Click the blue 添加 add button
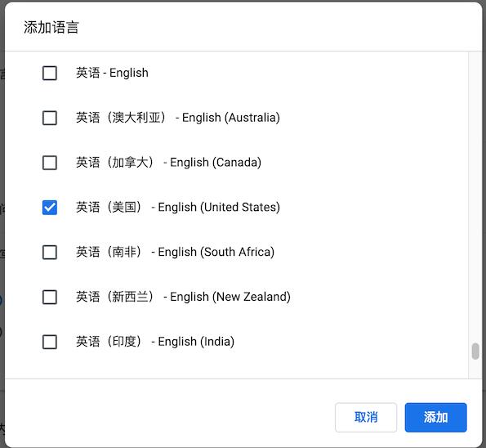 tap(436, 417)
